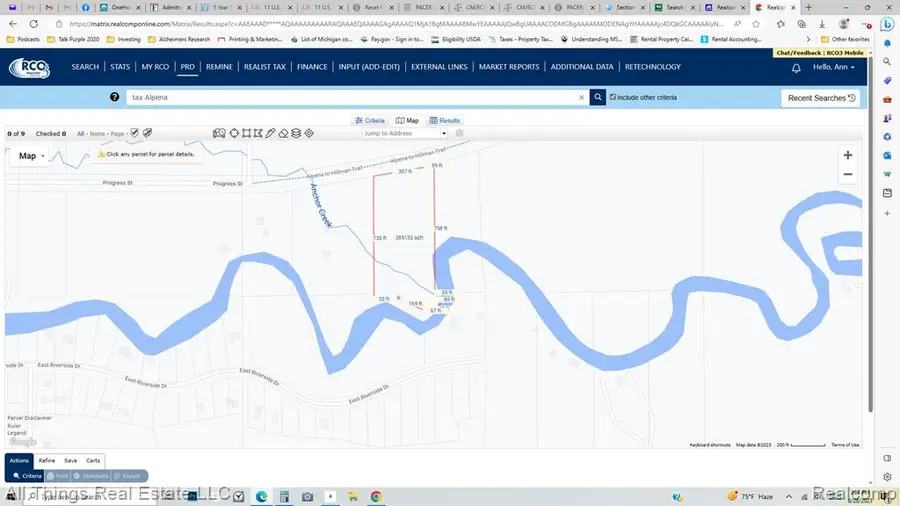Viewport: 900px width, 506px height.
Task: Click the help question mark icon
Action: 116,97
